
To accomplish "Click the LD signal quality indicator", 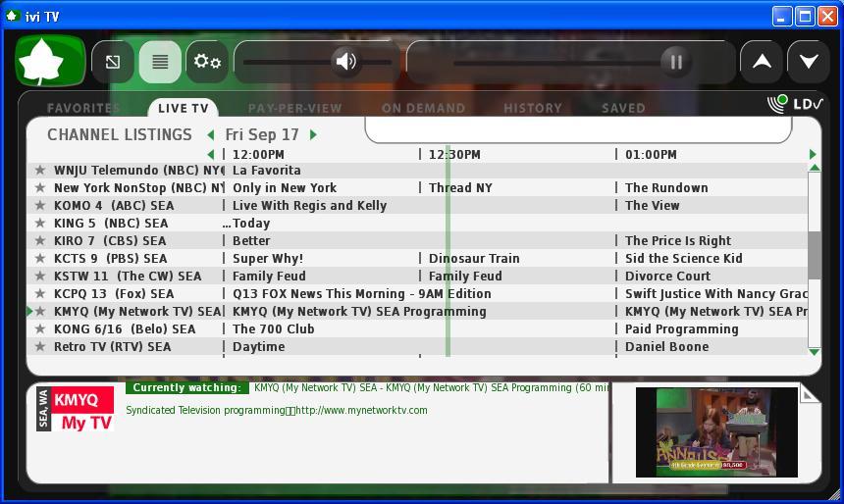I will pos(795,103).
